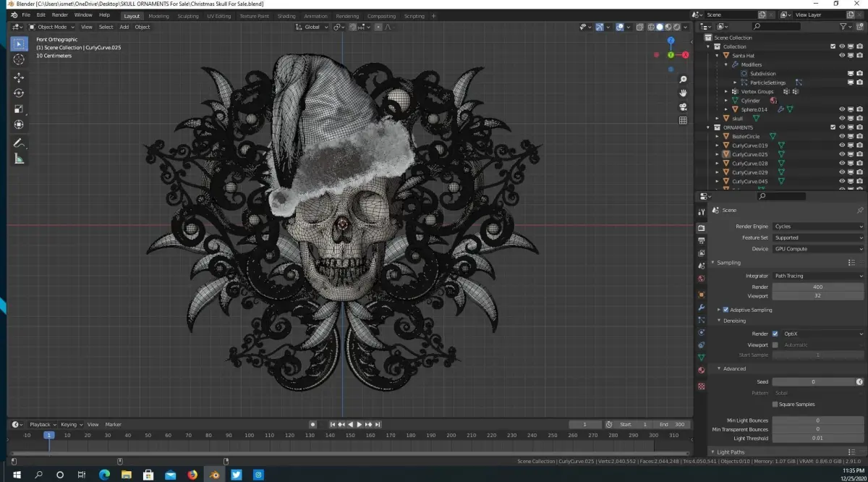Activate the Transform tool

tap(19, 124)
